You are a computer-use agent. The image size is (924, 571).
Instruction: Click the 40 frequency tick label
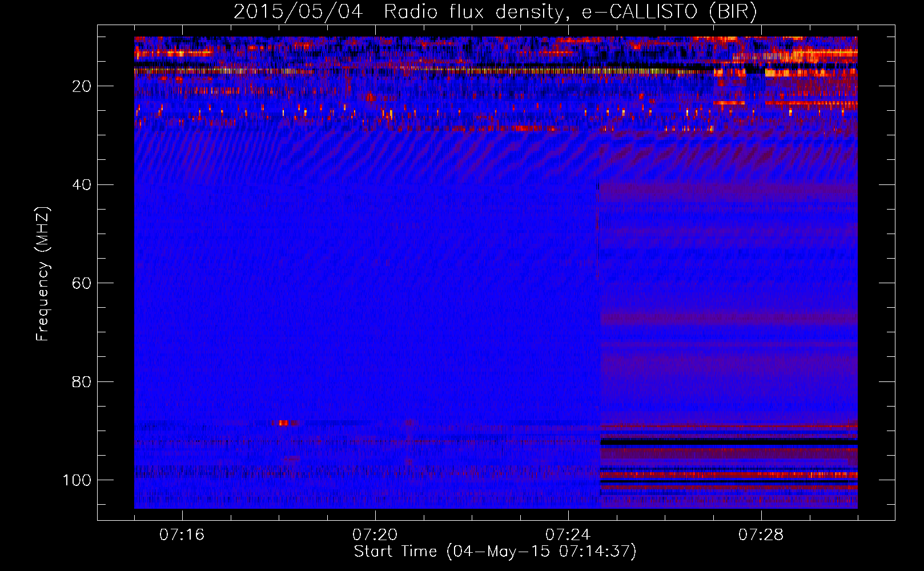tap(82, 185)
